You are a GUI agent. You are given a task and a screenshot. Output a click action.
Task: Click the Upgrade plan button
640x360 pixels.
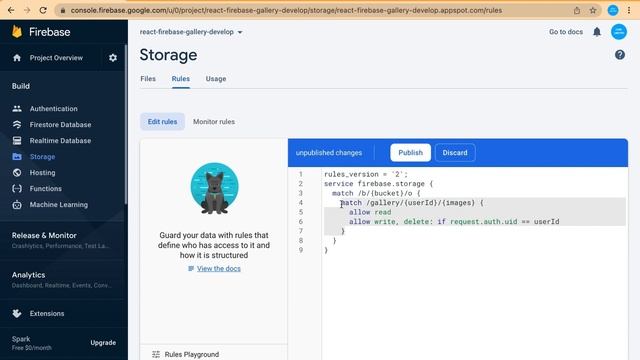pyautogui.click(x=103, y=343)
